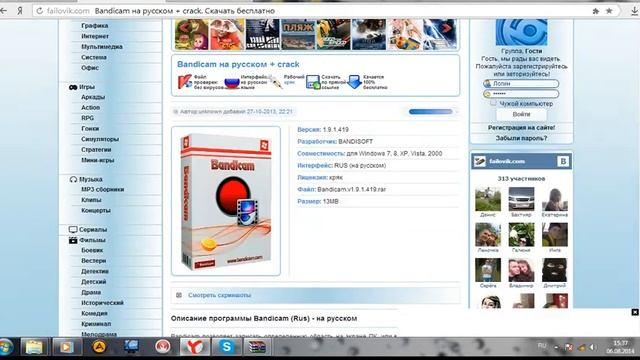Click the Bandicam box cover image
Image resolution: width=640 pixels, height=360 pixels.
pos(226,201)
